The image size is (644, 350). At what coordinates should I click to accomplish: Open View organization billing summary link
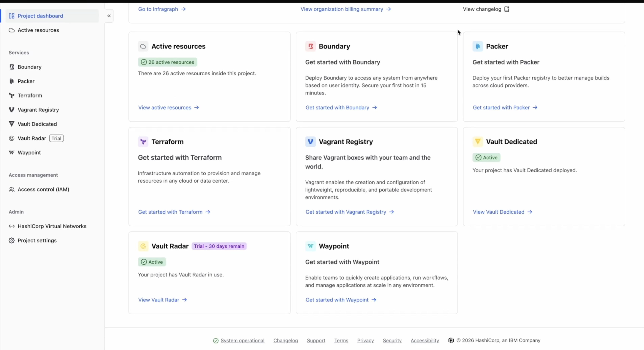click(x=345, y=9)
